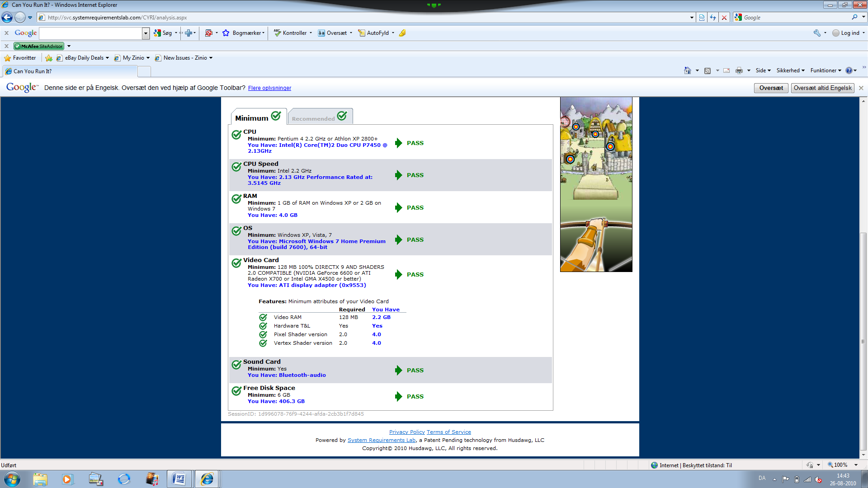
Task: Select the Minimum requirements tab
Action: tap(258, 117)
